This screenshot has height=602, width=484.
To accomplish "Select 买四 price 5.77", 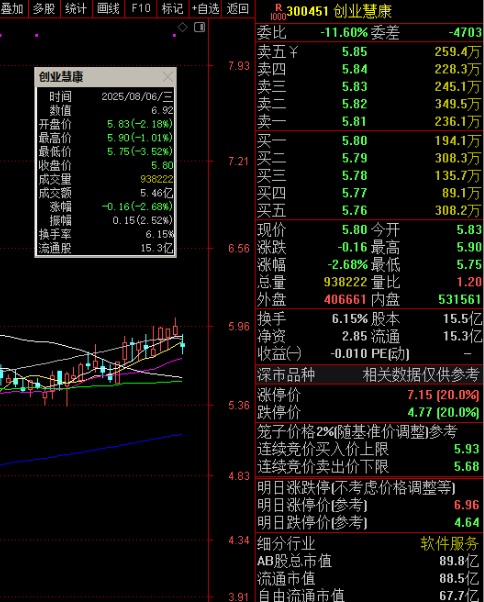I will click(355, 193).
